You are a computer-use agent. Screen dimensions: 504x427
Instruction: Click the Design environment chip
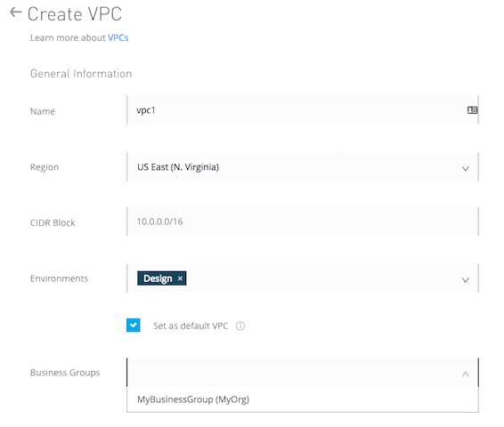162,278
